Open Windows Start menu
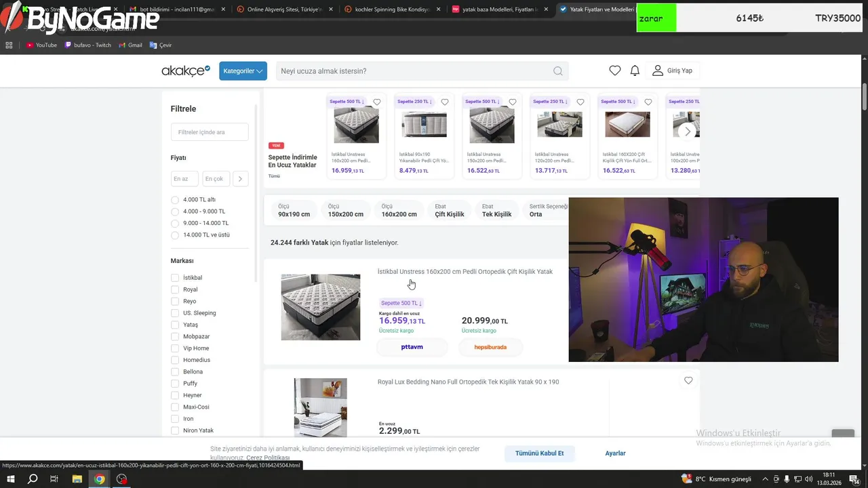 coord(11,479)
